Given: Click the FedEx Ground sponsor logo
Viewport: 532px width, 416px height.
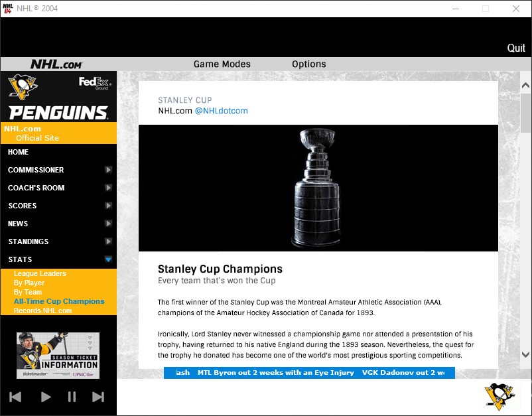Looking at the screenshot, I should tap(95, 83).
